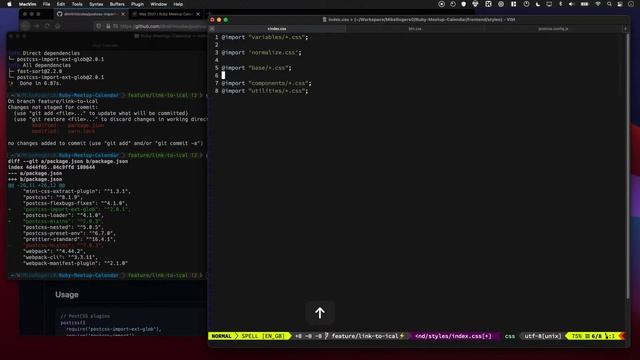
Task: Click the nd/styles/index.css[+] filename in status line
Action: (x=453, y=336)
